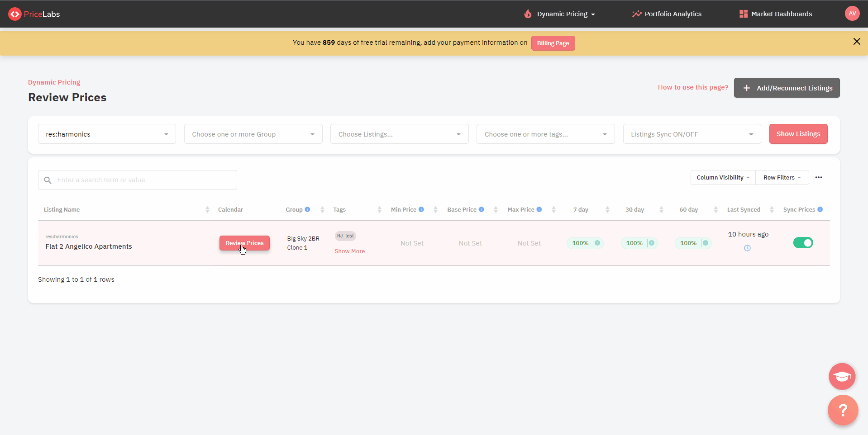Click the PriceLabs logo
868x435 pixels.
(x=34, y=14)
